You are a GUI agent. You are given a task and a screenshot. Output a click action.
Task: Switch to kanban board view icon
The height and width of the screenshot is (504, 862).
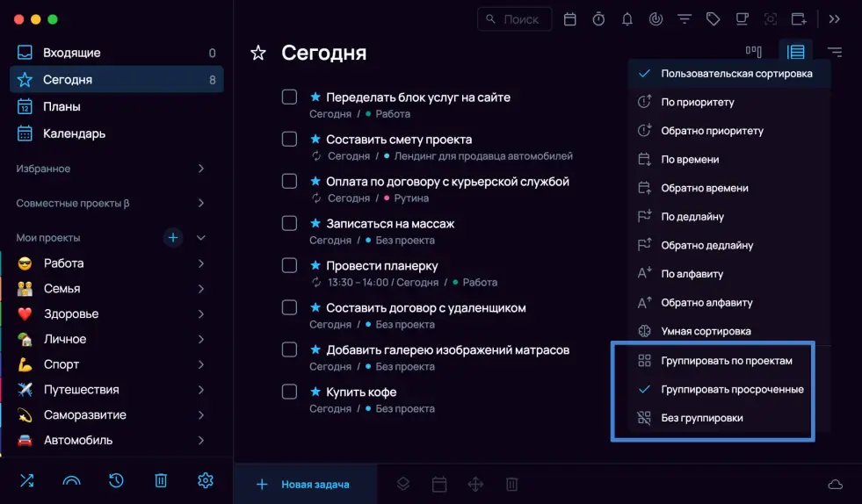click(x=753, y=53)
